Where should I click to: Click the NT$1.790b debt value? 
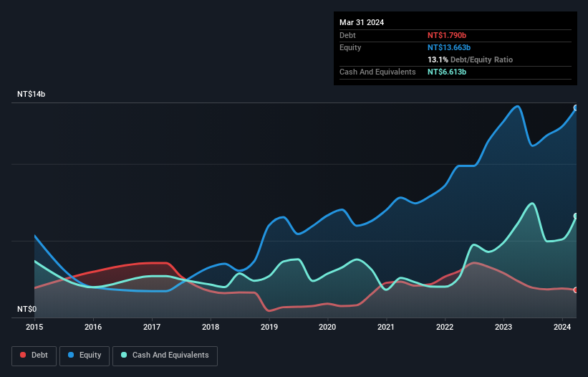[447, 35]
